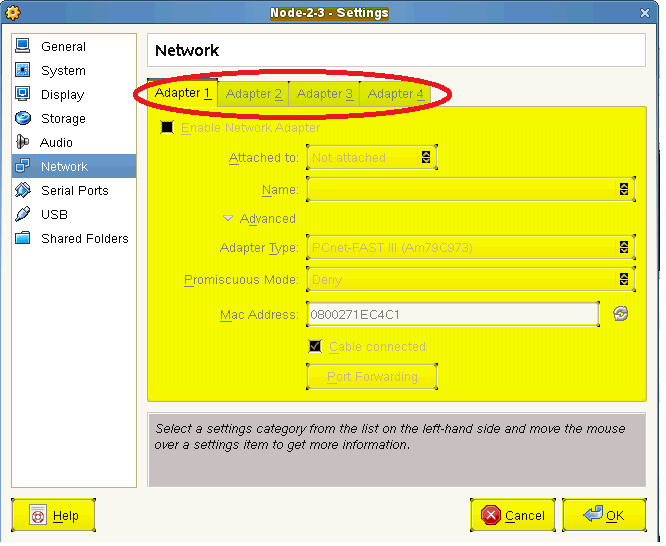Toggle the Cable connected checkbox

pos(315,347)
